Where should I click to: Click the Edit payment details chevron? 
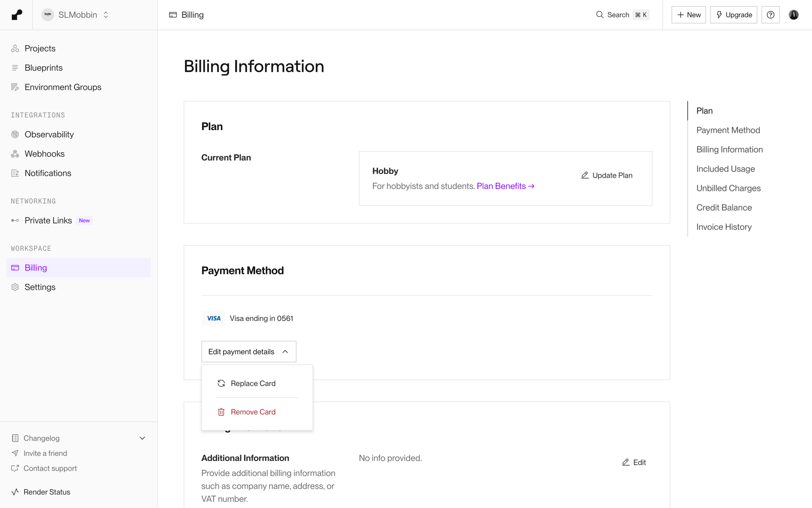point(285,352)
